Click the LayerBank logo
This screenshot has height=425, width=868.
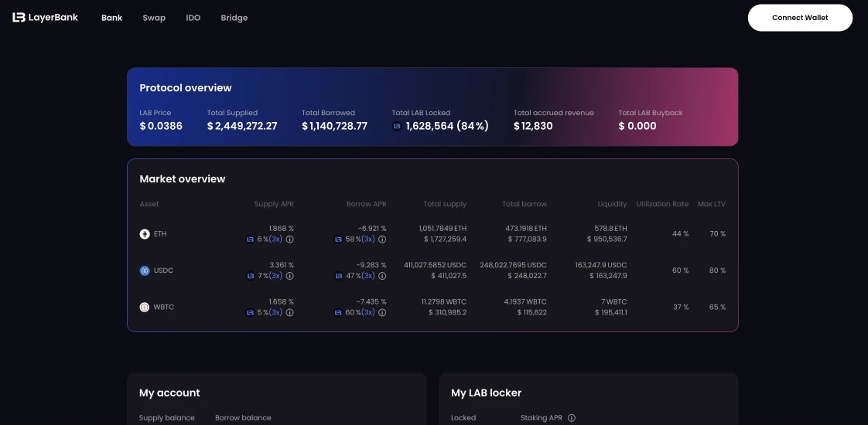coord(46,18)
